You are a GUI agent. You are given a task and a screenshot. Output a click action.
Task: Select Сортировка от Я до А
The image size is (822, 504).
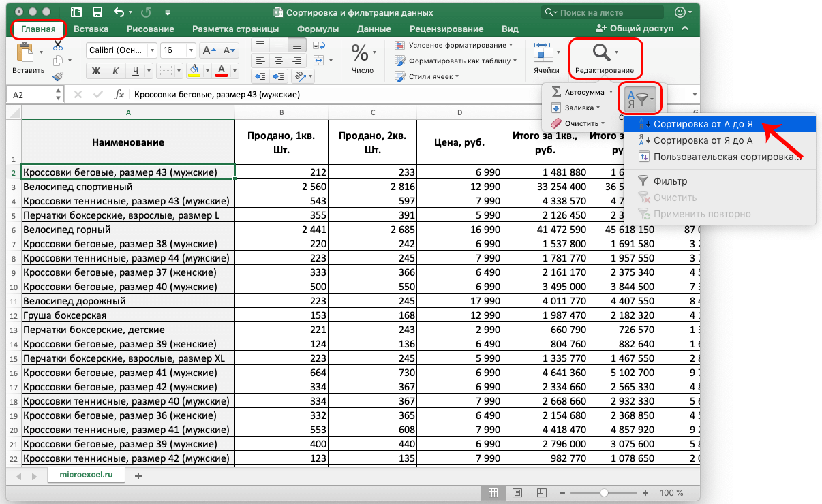703,140
